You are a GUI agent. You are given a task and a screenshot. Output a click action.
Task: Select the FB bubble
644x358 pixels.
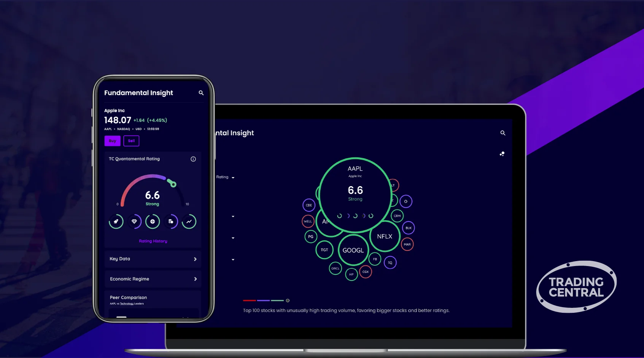pos(375,259)
